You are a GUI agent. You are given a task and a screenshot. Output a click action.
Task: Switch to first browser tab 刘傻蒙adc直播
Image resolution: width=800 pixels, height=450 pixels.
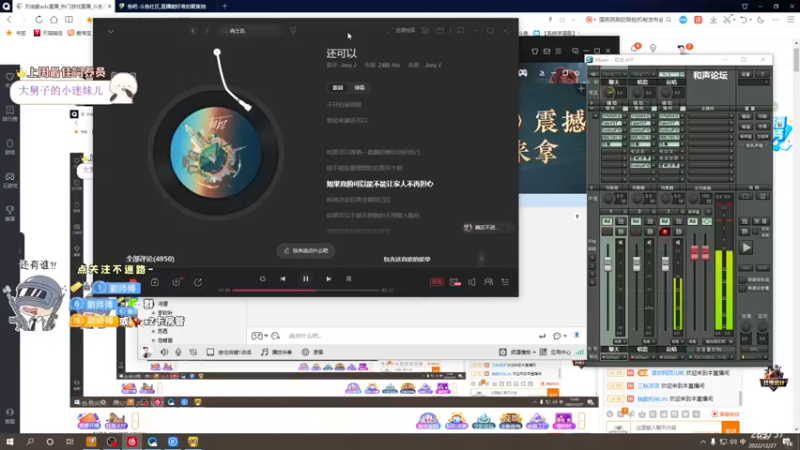point(64,6)
